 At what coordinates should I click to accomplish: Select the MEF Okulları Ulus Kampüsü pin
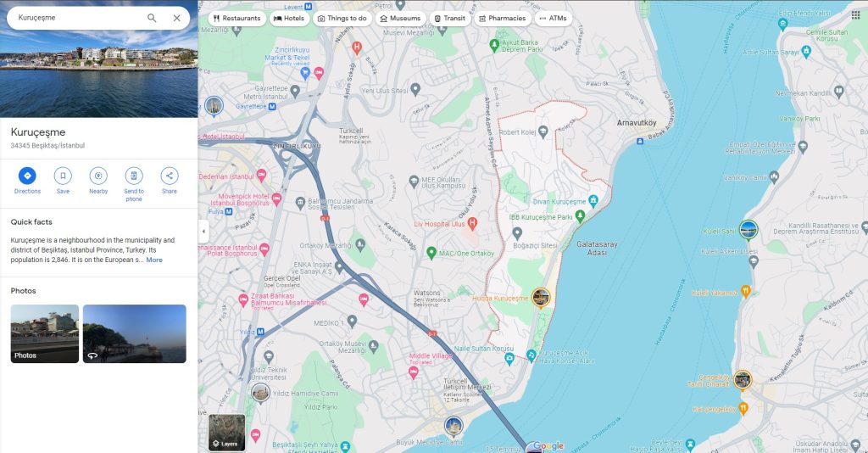[x=414, y=181]
